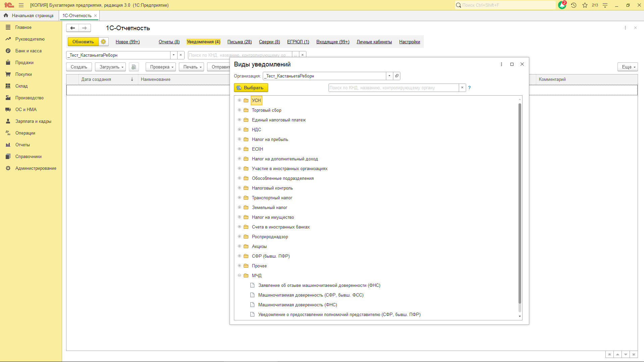Open the Загрузить dropdown button
Image resolution: width=644 pixels, height=362 pixels.
pyautogui.click(x=110, y=67)
